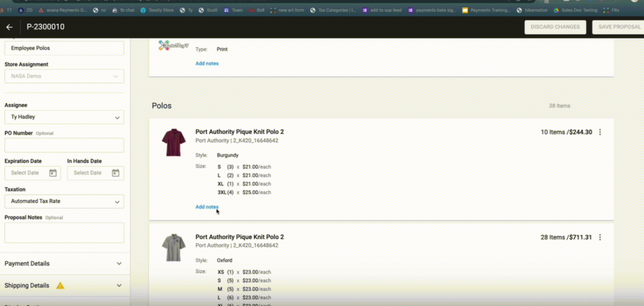Image resolution: width=644 pixels, height=306 pixels.
Task: Click the Shipping Details warning triangle
Action: point(60,285)
